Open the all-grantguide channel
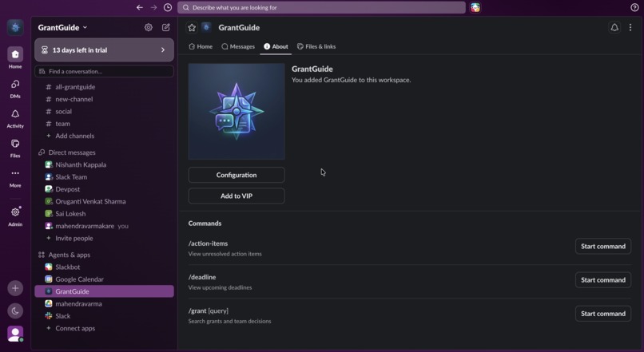The height and width of the screenshot is (352, 644). 105,87
